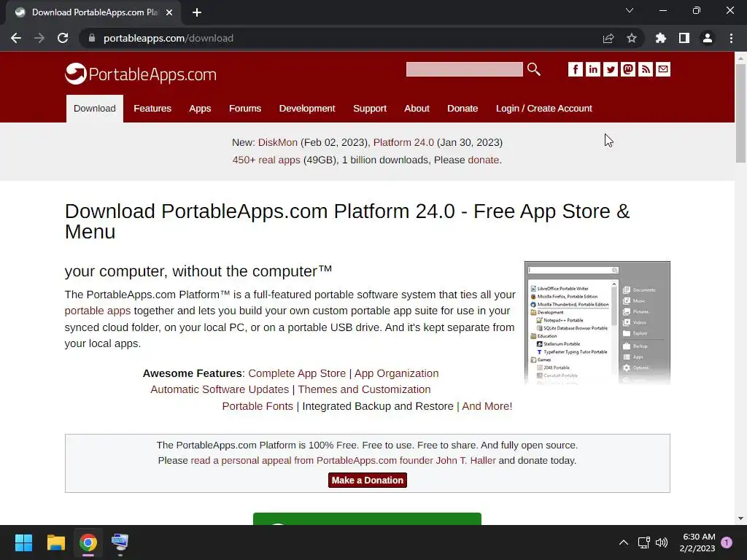This screenshot has height=560, width=747.
Task: Open Chrome extensions puzzle icon
Action: (x=661, y=38)
